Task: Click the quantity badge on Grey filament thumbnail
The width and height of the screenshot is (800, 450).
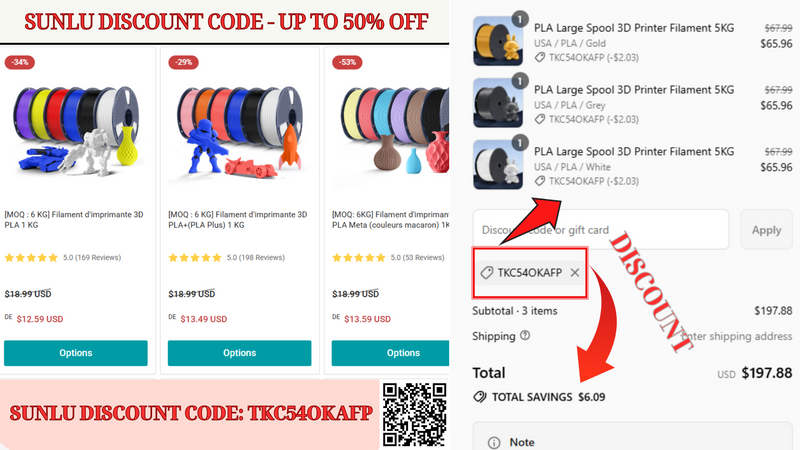Action: [519, 81]
